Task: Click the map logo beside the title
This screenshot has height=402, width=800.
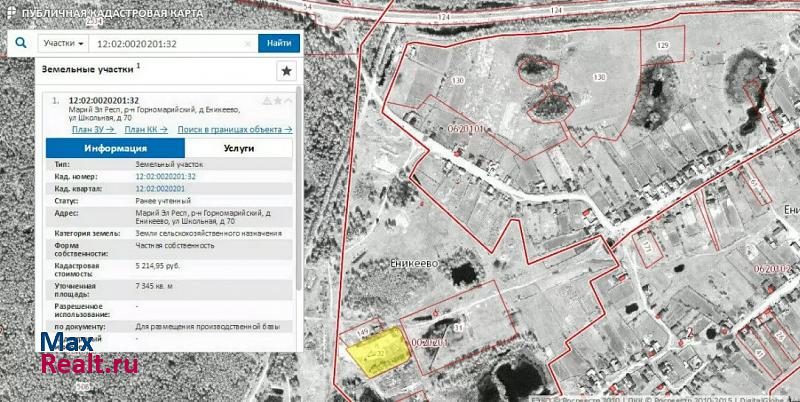Action: tap(12, 10)
